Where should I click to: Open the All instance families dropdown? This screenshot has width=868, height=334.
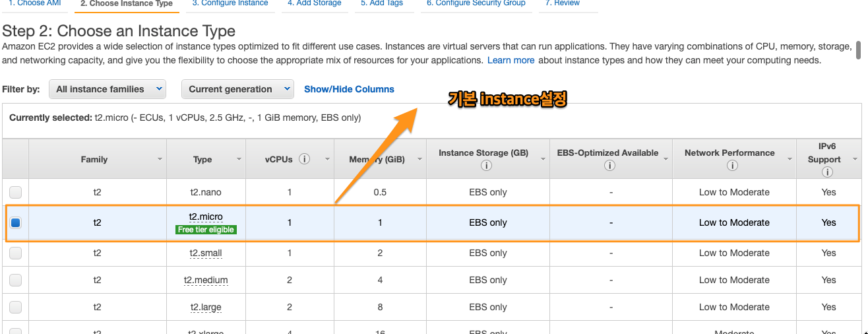point(107,89)
